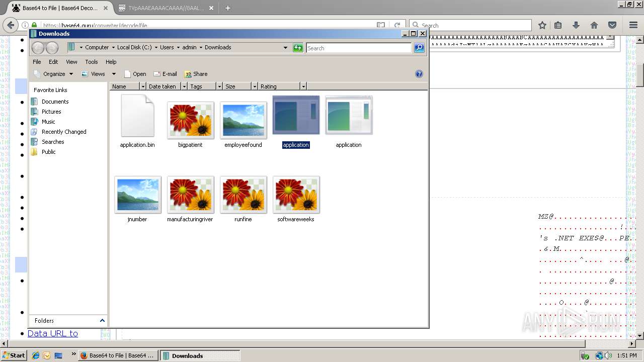Select the unselected application file icon
Image resolution: width=644 pixels, height=362 pixels.
tap(349, 116)
